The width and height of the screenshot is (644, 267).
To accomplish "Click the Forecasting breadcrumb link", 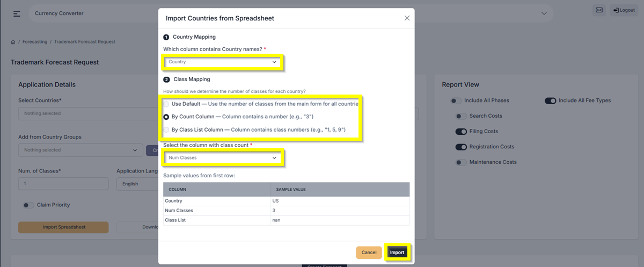I will pos(35,42).
